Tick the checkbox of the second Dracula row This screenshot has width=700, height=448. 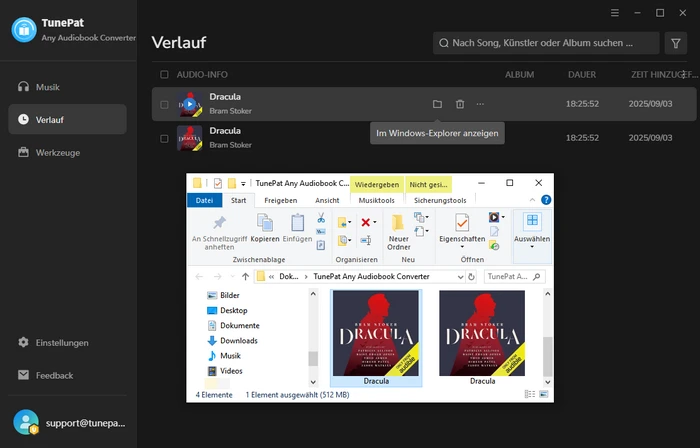pos(164,138)
